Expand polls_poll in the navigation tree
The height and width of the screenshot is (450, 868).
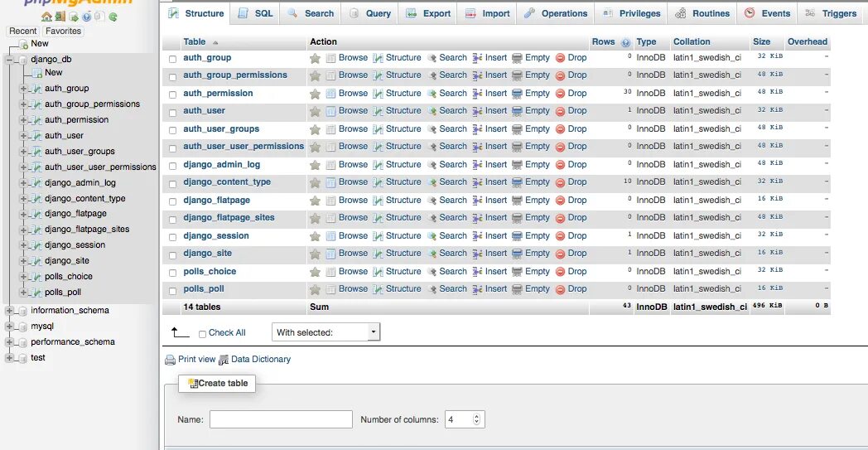(23, 293)
